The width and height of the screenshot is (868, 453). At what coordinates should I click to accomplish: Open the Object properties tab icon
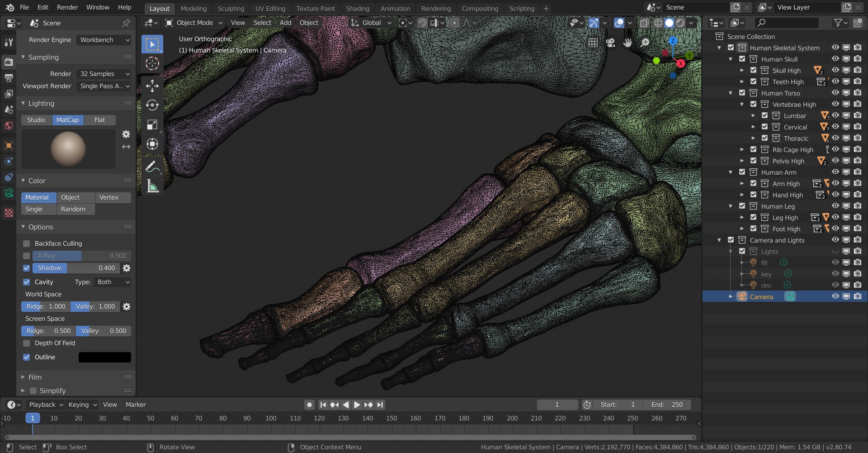(9, 145)
